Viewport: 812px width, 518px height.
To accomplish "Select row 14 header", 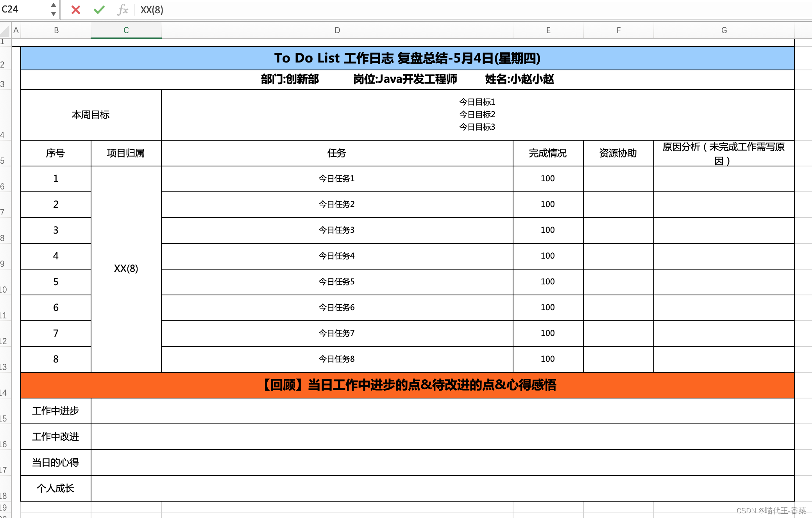I will coord(5,385).
